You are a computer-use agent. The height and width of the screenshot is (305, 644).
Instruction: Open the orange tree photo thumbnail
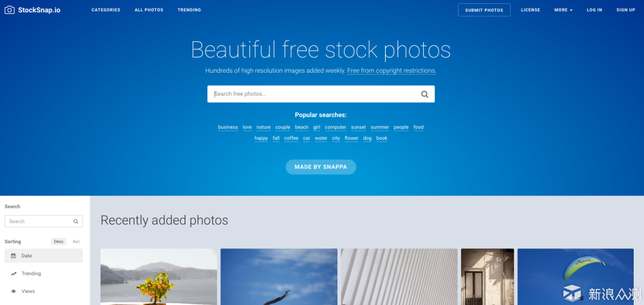[158, 277]
